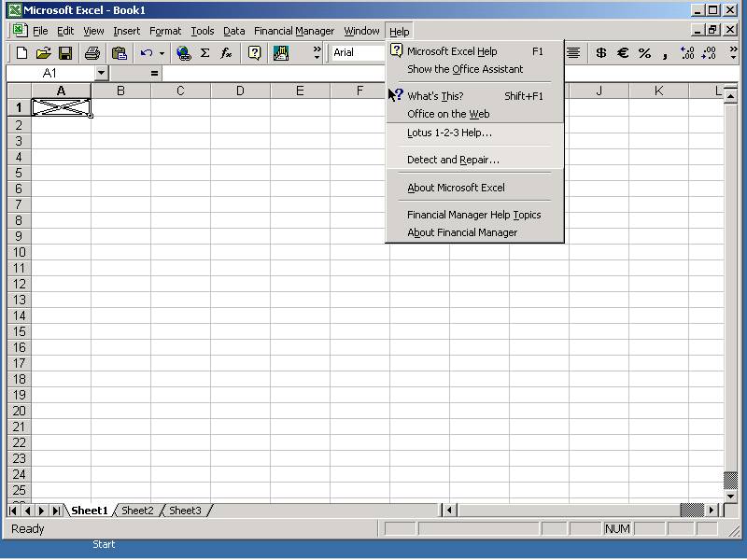Switch to the Sheet2 tab
The width and height of the screenshot is (747, 560).
coord(137,511)
